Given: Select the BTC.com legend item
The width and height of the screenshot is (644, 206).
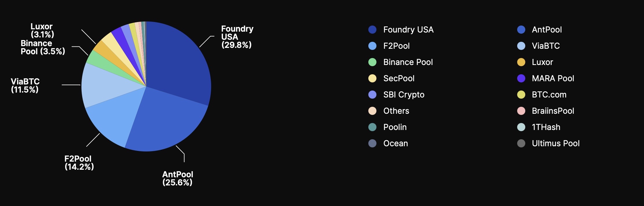Looking at the screenshot, I should coord(549,95).
